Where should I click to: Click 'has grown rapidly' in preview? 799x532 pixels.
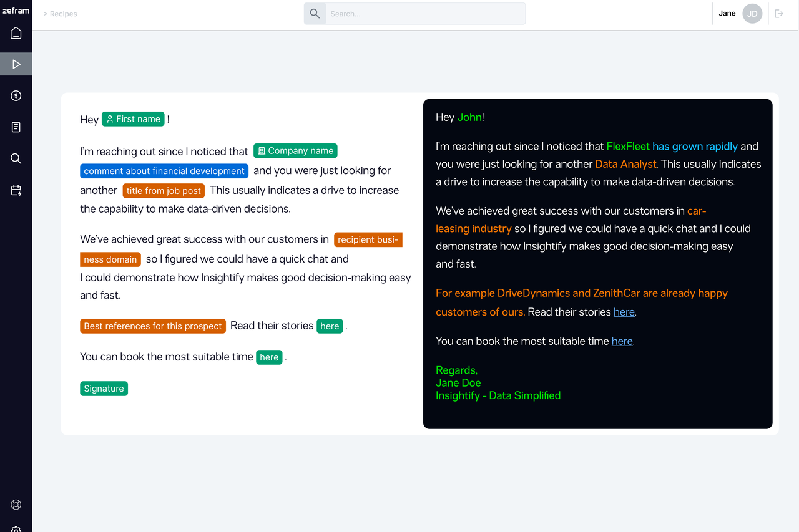(695, 147)
